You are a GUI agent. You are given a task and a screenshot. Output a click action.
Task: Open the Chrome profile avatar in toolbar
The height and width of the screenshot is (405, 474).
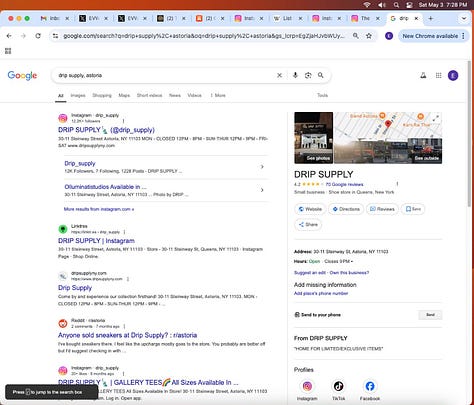tap(389, 36)
